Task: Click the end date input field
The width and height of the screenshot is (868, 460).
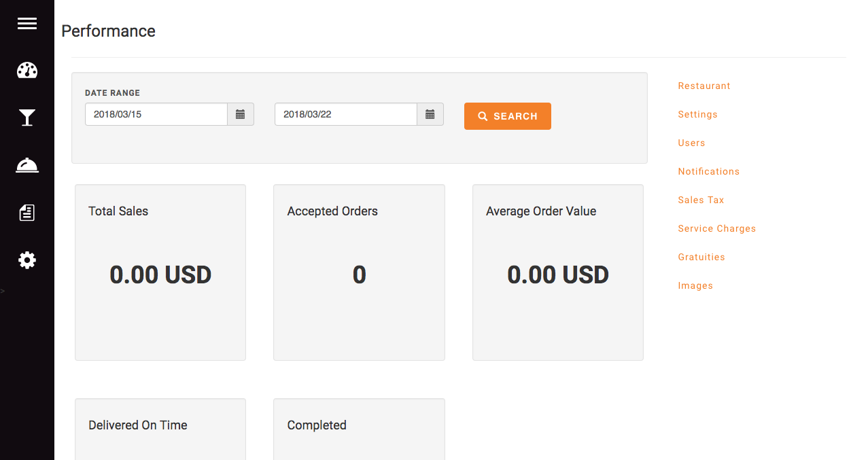Action: (x=345, y=114)
